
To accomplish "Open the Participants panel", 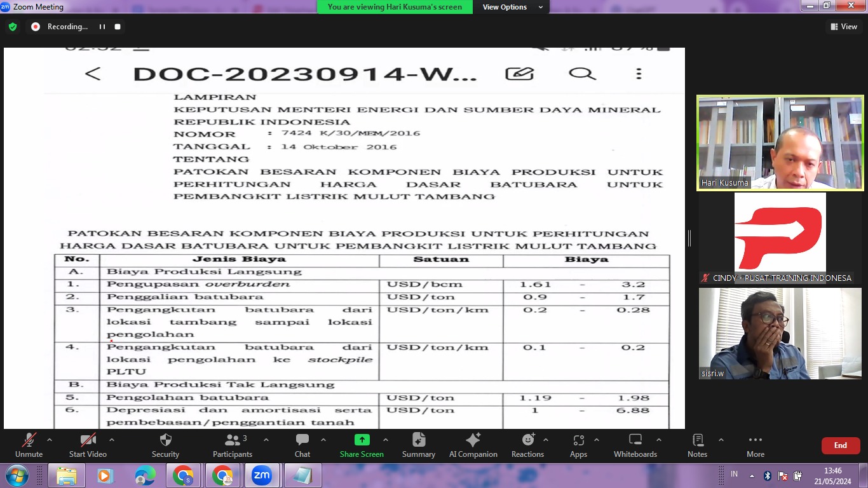I will pos(233,445).
